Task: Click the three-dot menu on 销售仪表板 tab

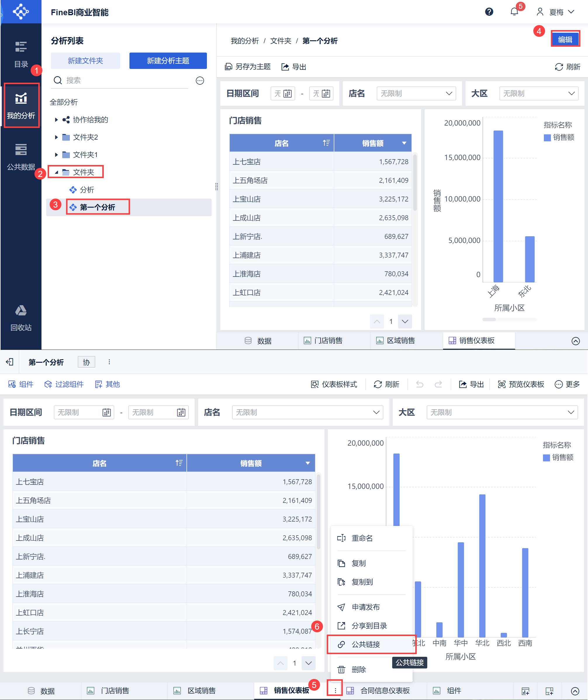Action: (335, 690)
